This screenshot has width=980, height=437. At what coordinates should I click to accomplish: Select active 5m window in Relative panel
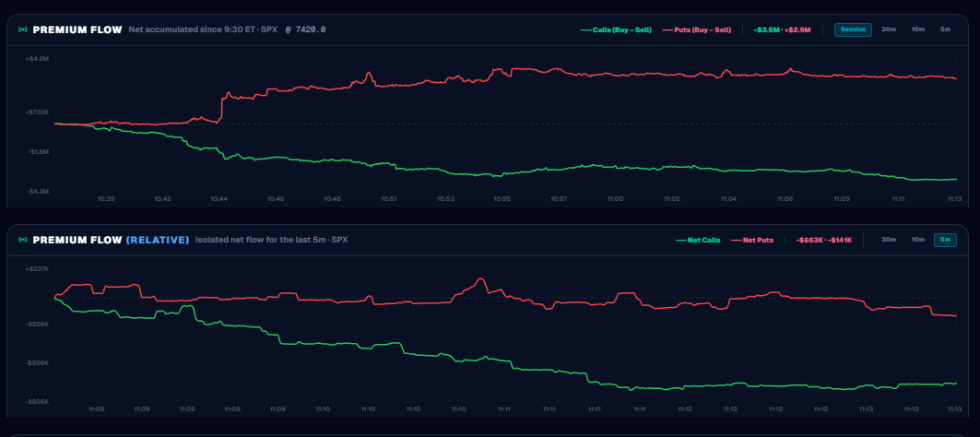pos(945,240)
